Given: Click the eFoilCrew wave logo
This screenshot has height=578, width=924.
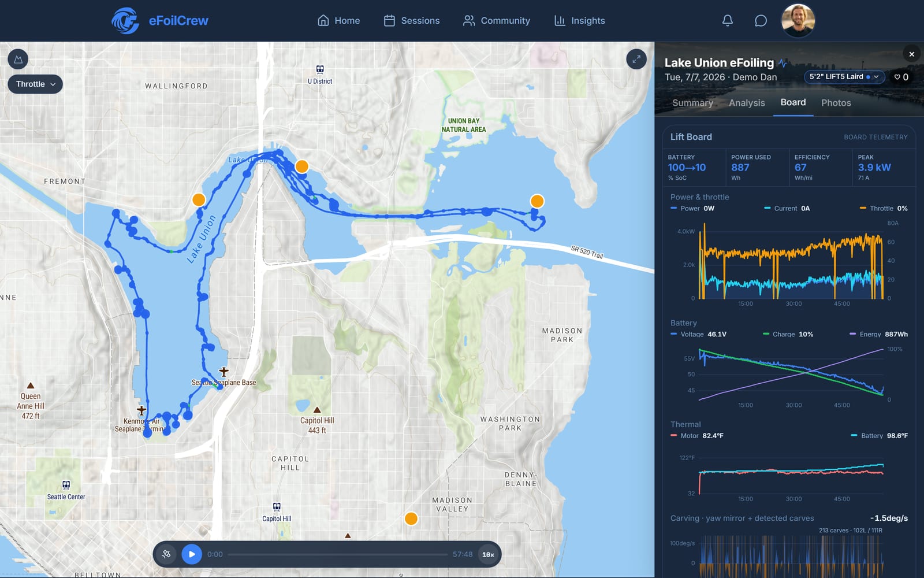Looking at the screenshot, I should [x=125, y=21].
